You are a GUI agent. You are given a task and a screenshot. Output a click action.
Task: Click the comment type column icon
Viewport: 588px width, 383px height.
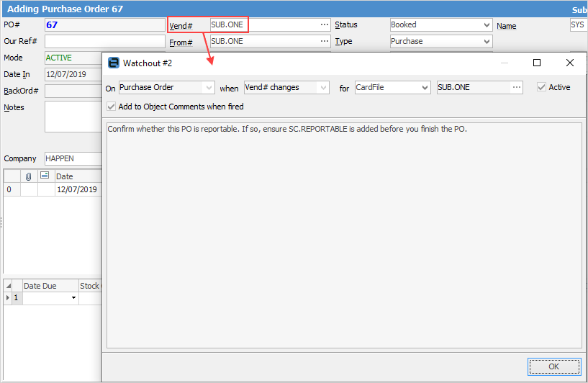click(45, 175)
